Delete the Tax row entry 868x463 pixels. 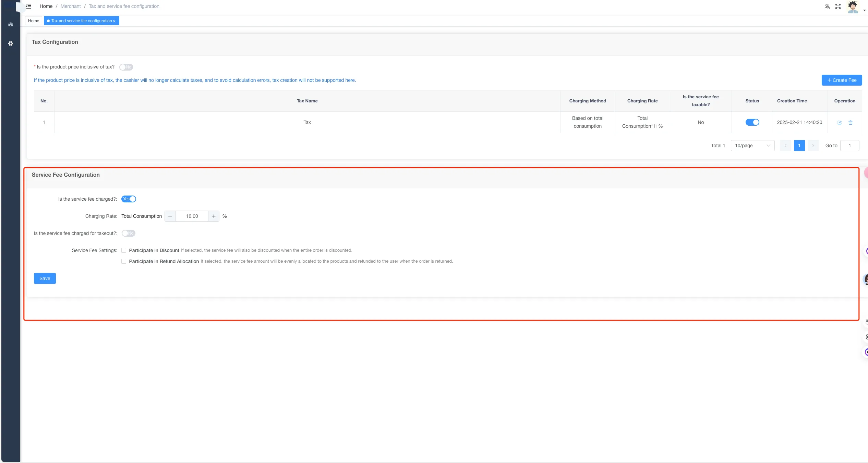[x=851, y=123]
